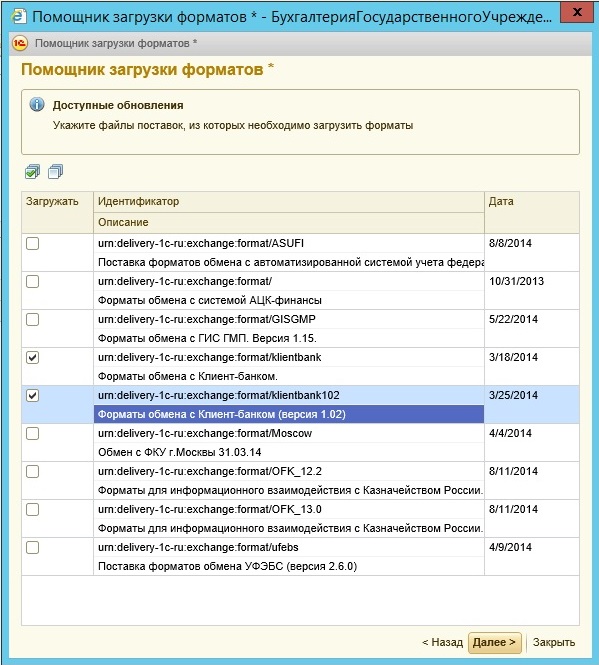Close the window with red X
Viewport: 599px width, 665px height.
tap(577, 12)
